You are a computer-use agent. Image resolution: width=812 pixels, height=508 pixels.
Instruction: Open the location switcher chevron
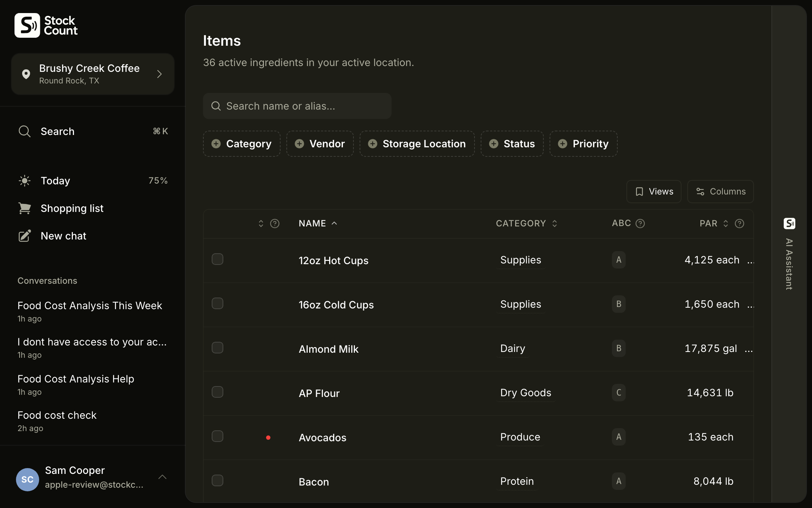(159, 74)
